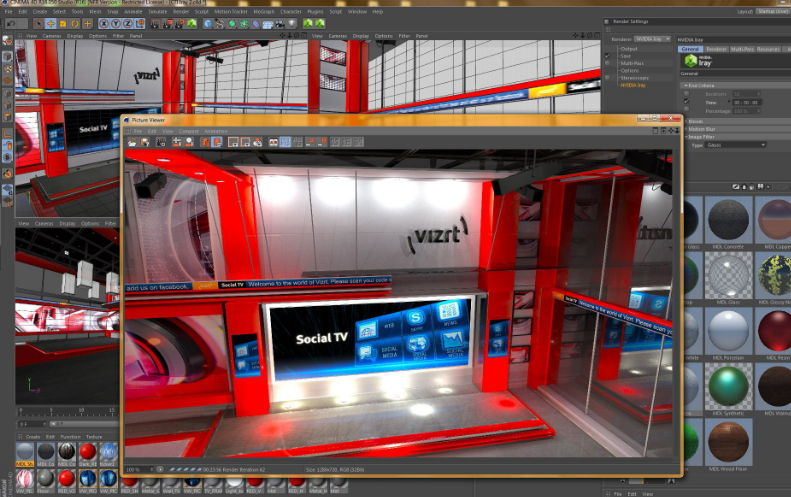Open the Renderer dropdown showing NVIDIA Iray
The height and width of the screenshot is (497, 791).
pyautogui.click(x=653, y=39)
